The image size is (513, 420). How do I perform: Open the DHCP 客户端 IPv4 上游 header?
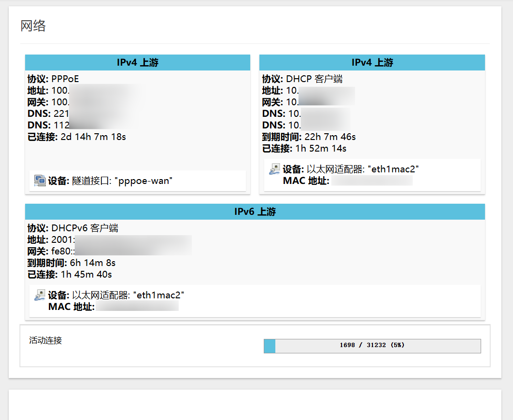[x=372, y=62]
